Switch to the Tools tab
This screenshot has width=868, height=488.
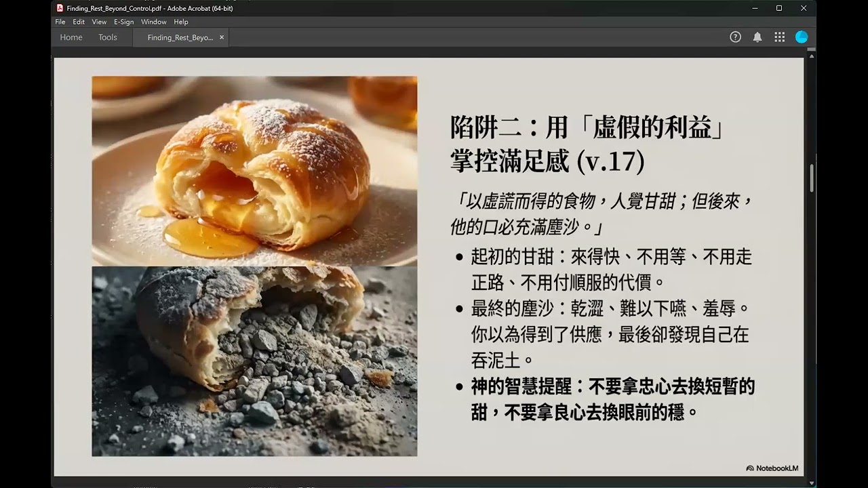pos(108,37)
